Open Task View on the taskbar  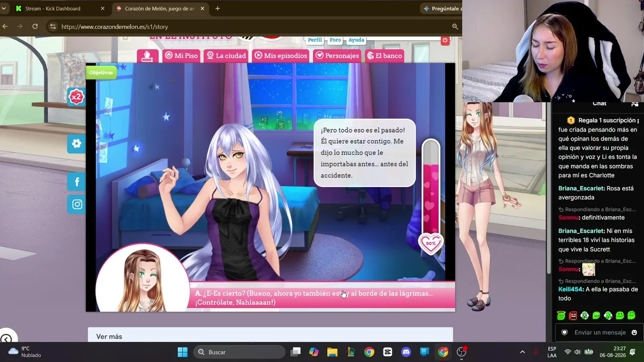tap(296, 352)
